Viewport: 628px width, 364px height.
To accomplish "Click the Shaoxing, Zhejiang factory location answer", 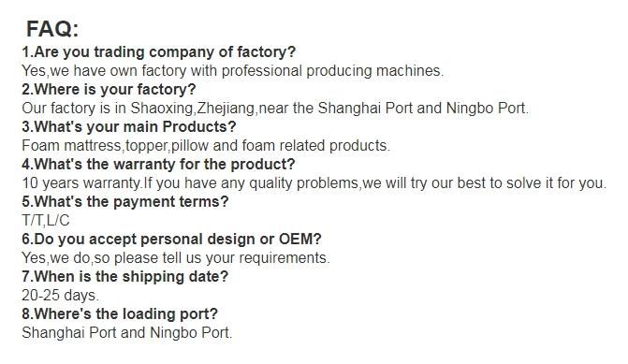I will pyautogui.click(x=275, y=109).
